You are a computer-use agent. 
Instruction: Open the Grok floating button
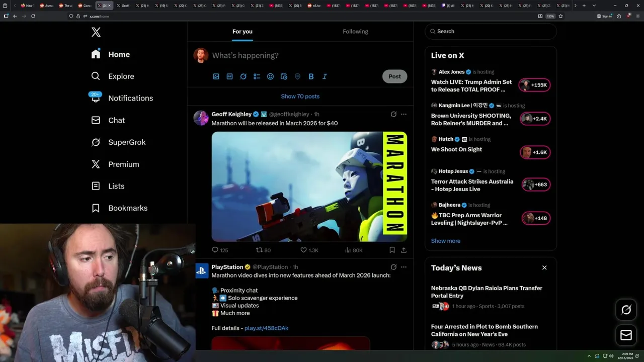click(626, 310)
